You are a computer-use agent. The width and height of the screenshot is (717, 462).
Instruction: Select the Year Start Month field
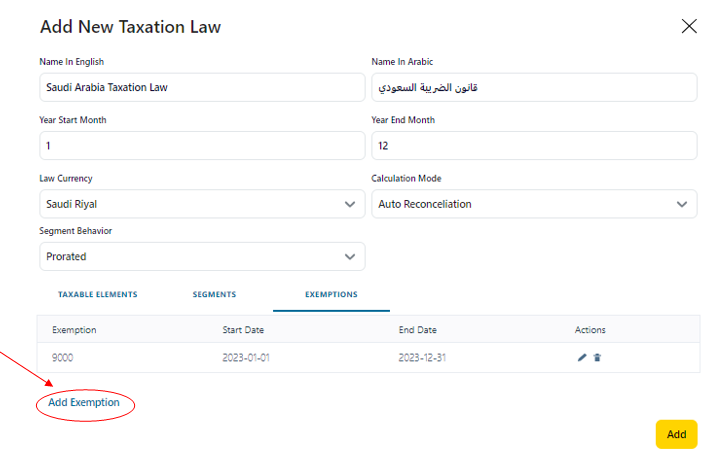202,145
